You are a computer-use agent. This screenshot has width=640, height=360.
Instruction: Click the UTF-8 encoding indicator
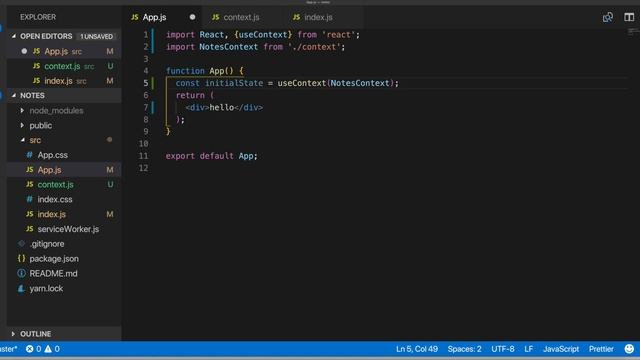(503, 349)
